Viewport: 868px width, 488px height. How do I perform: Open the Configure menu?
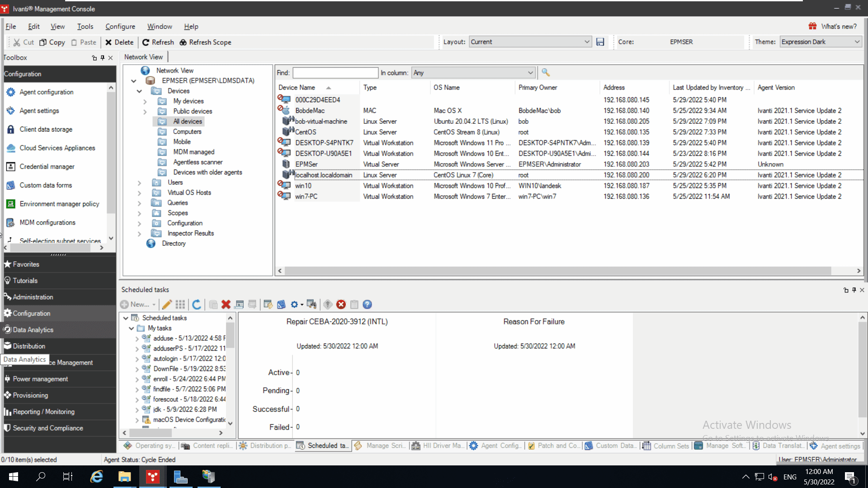(120, 27)
